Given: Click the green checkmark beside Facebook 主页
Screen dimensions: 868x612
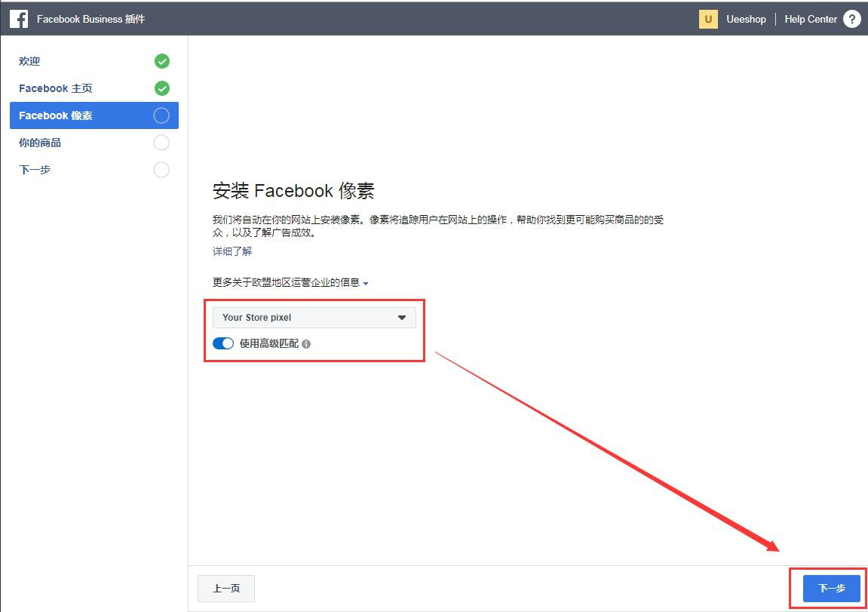Looking at the screenshot, I should tap(161, 88).
